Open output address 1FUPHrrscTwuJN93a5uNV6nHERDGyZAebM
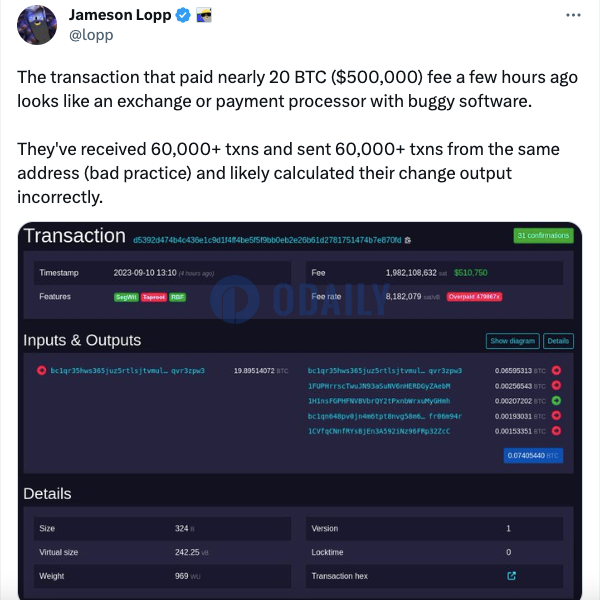This screenshot has width=600, height=600. pos(379,386)
